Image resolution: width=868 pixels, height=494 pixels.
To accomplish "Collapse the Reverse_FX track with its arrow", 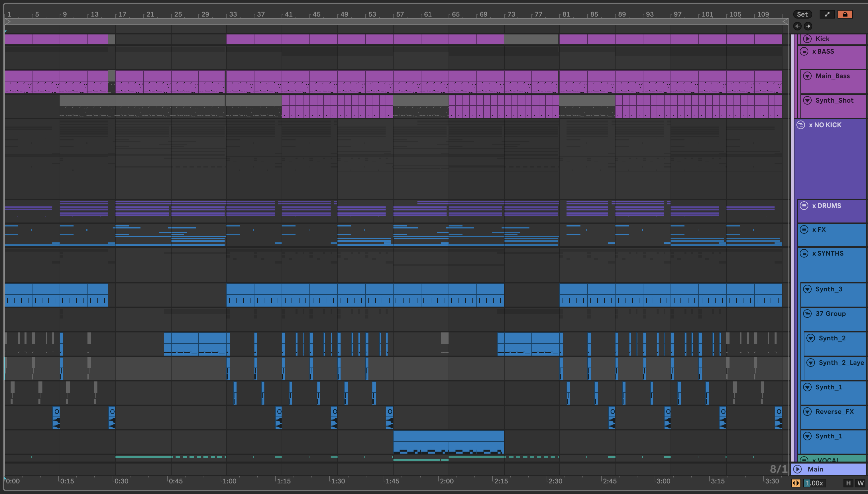I will click(807, 412).
